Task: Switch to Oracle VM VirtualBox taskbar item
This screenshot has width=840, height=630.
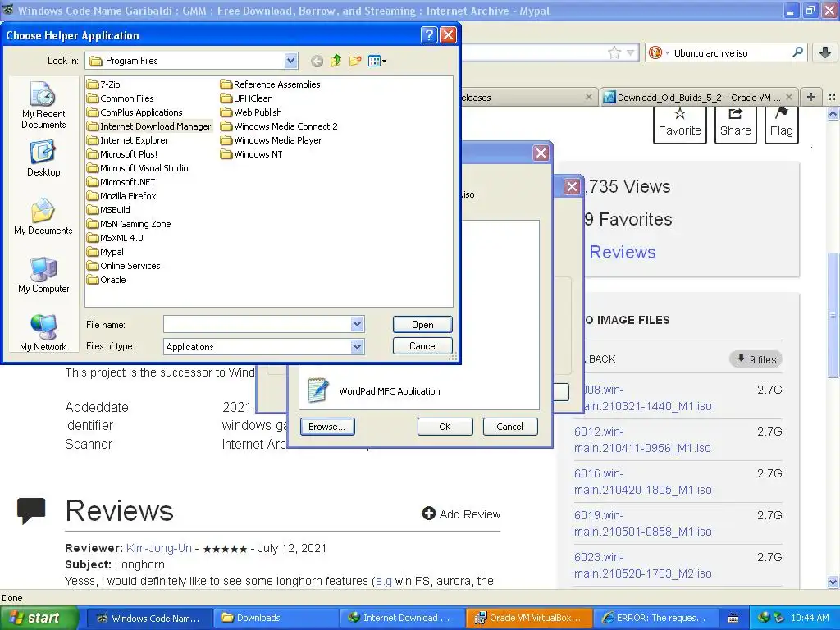Action: (529, 618)
